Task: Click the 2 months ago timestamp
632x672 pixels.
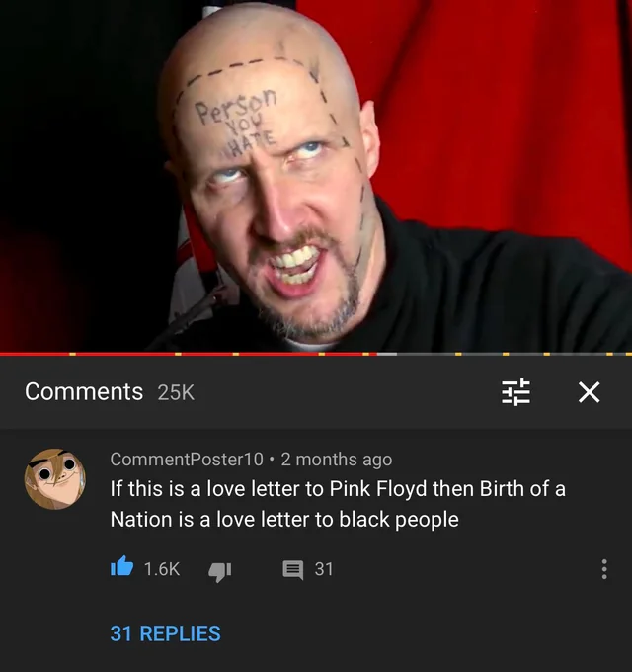Action: [x=337, y=460]
